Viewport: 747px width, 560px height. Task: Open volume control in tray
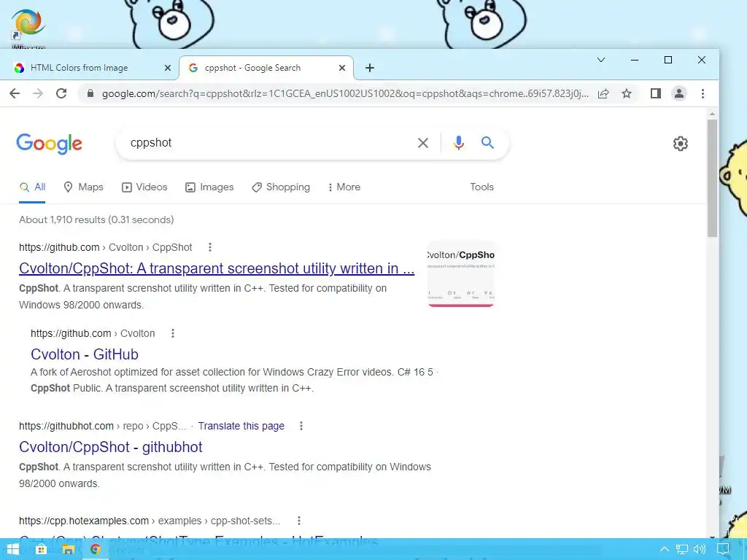[700, 550]
